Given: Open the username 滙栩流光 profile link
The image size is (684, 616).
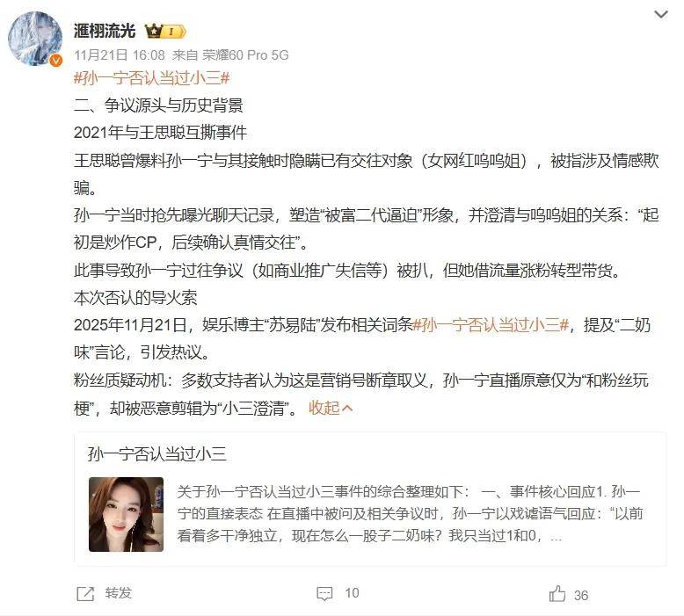Looking at the screenshot, I should pos(105,31).
